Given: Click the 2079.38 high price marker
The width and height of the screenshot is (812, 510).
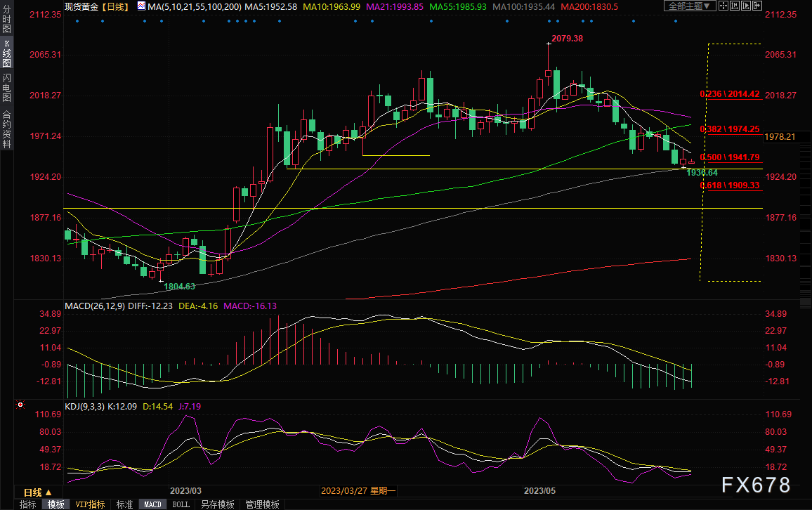Looking at the screenshot, I should point(569,39).
